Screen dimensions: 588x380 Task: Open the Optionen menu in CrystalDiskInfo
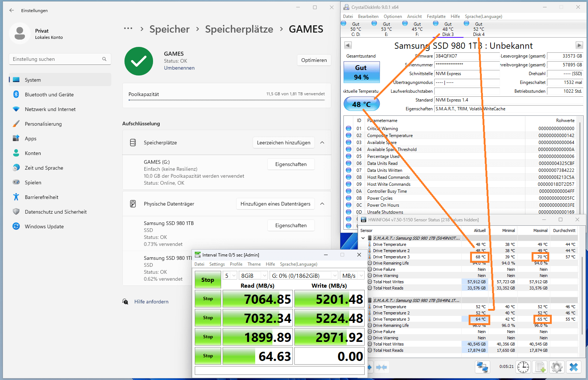tap(393, 16)
